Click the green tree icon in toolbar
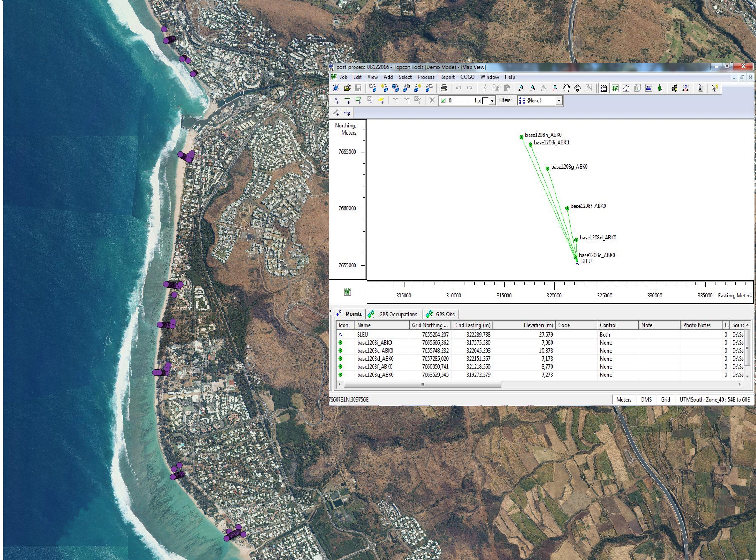 pos(659,88)
